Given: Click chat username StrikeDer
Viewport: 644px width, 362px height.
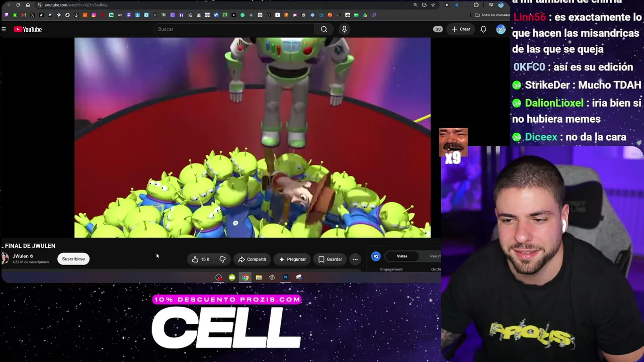Looking at the screenshot, I should click(x=548, y=85).
